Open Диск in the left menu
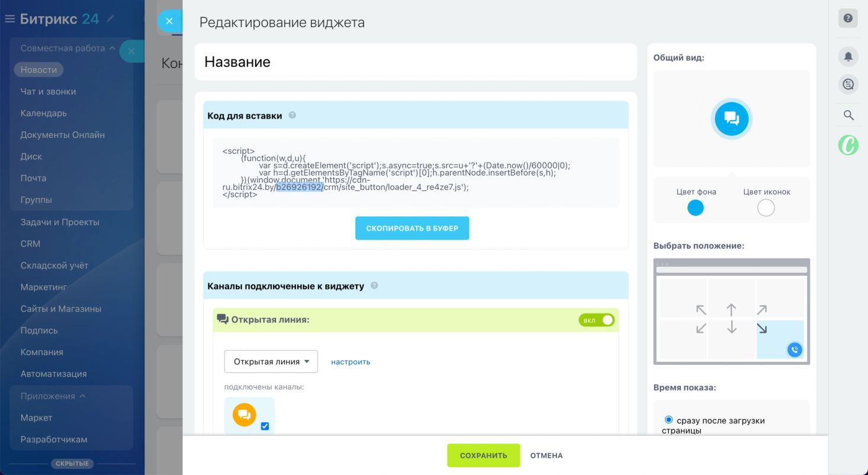868x475 pixels. coord(31,157)
